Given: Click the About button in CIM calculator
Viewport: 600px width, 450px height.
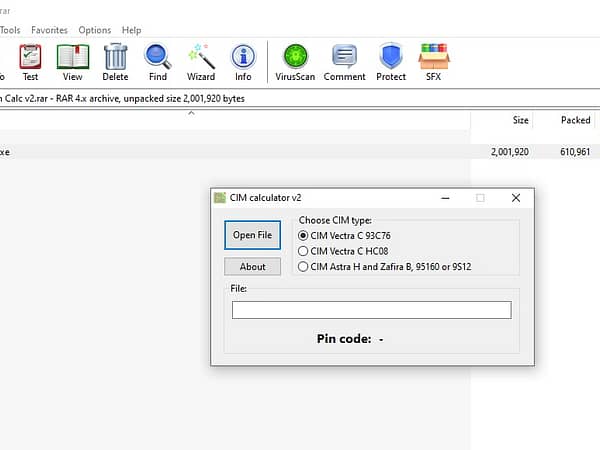Looking at the screenshot, I should tap(253, 267).
